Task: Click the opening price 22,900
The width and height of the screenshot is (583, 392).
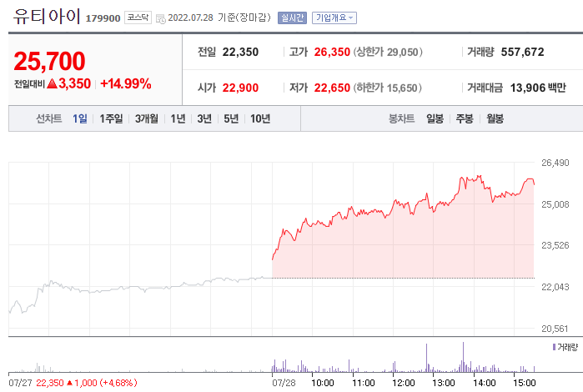Action: 240,88
